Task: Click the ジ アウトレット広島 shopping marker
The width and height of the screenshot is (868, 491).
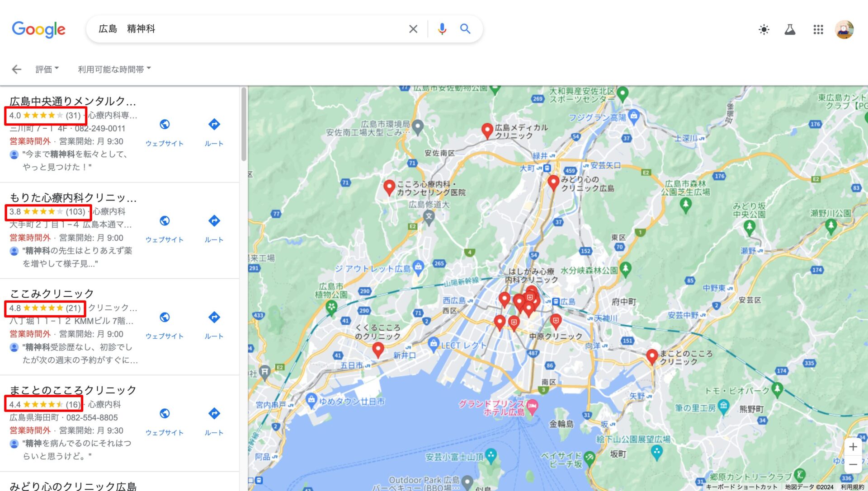Action: pyautogui.click(x=418, y=267)
